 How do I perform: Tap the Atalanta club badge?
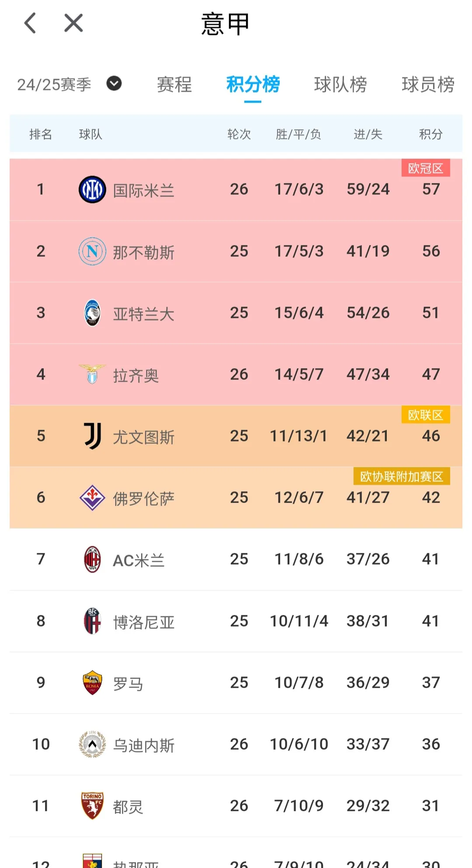(x=92, y=313)
